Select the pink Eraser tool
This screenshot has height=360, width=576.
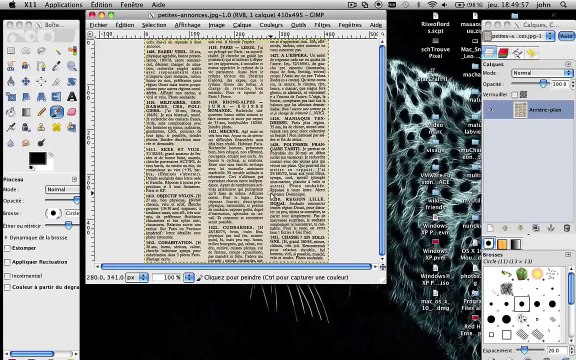[72, 112]
